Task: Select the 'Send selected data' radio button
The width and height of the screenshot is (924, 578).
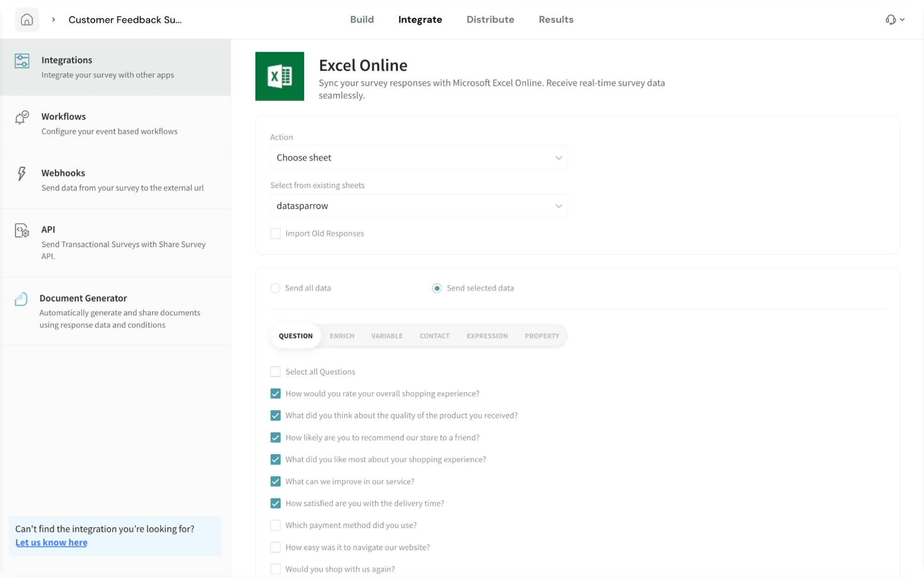Action: click(437, 288)
